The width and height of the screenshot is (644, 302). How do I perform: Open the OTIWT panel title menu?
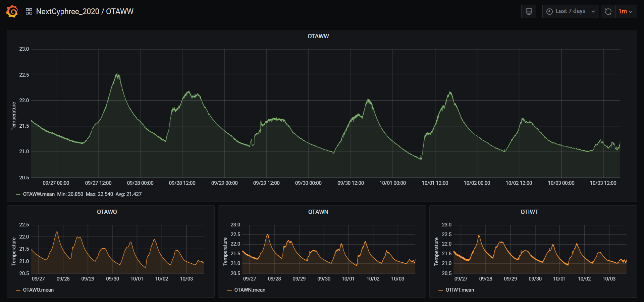tap(529, 212)
